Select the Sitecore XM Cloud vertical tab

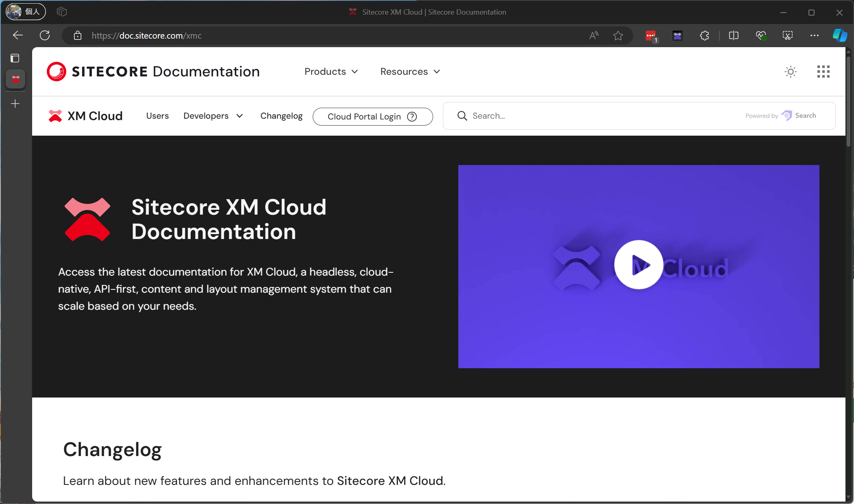[15, 79]
